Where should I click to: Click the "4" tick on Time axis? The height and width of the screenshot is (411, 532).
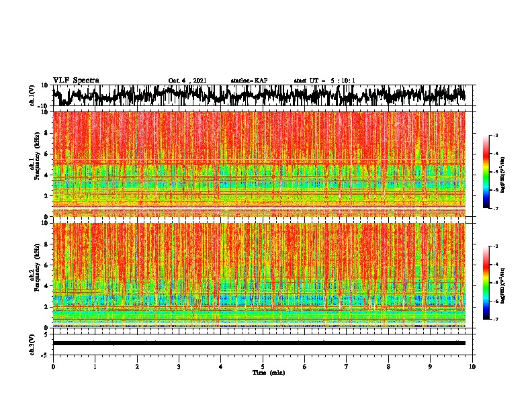coord(221,367)
